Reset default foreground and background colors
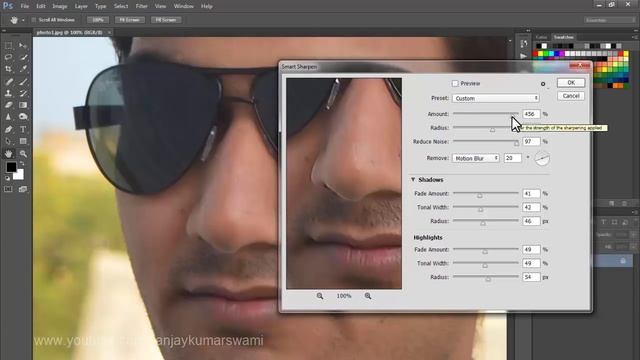This screenshot has width=640, height=360. click(x=7, y=178)
